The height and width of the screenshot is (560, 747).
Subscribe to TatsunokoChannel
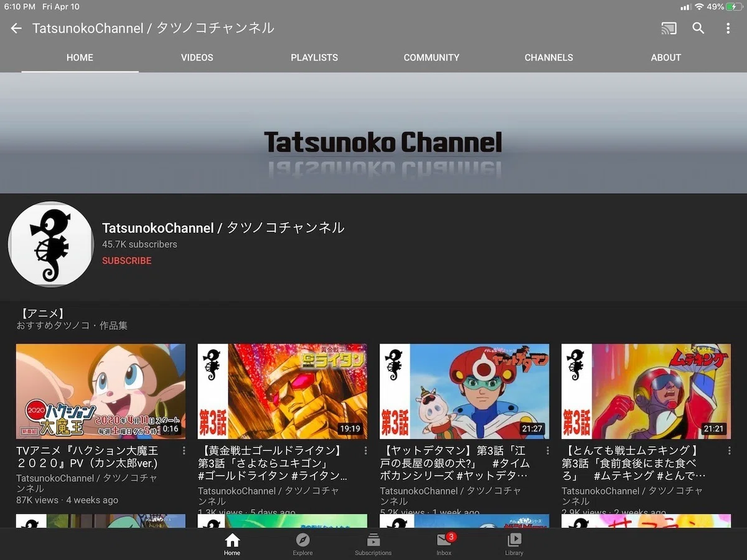pos(127,261)
